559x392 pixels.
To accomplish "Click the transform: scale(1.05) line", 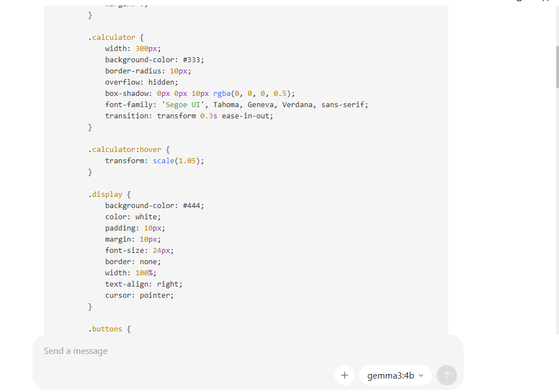I will tap(154, 161).
